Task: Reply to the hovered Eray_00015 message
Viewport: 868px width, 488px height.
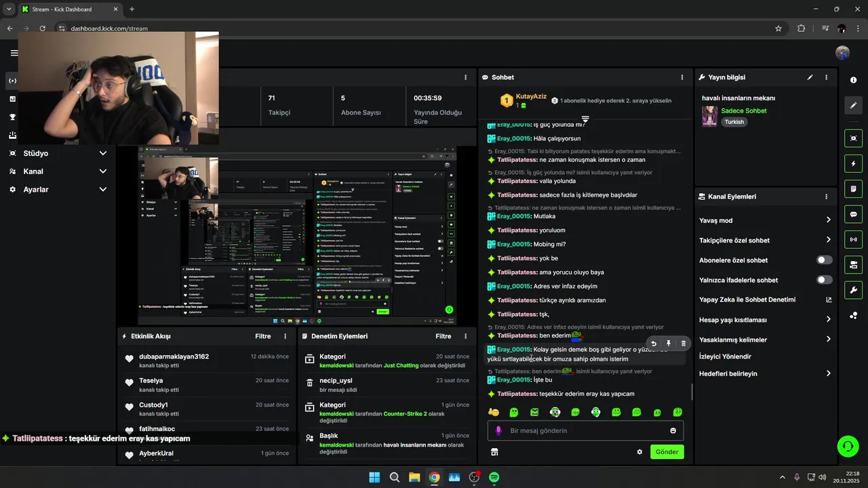Action: pyautogui.click(x=654, y=344)
